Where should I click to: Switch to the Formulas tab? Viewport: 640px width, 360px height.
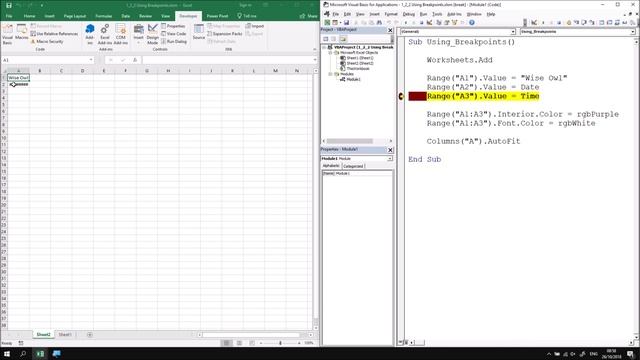click(104, 16)
